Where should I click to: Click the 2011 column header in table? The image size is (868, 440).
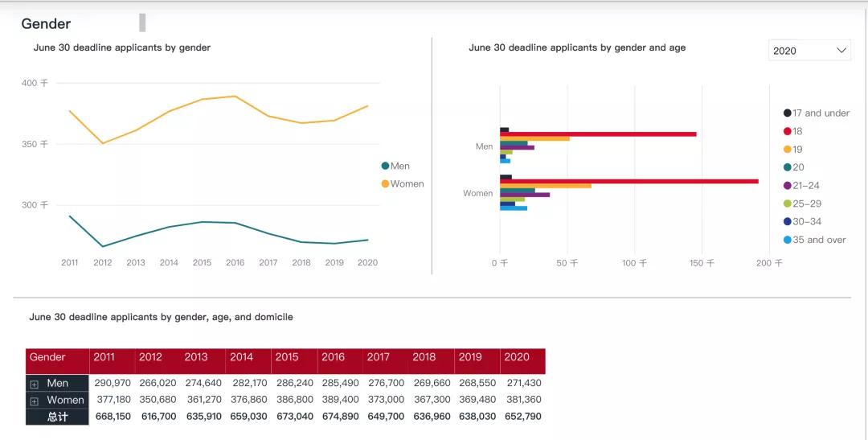(x=104, y=357)
